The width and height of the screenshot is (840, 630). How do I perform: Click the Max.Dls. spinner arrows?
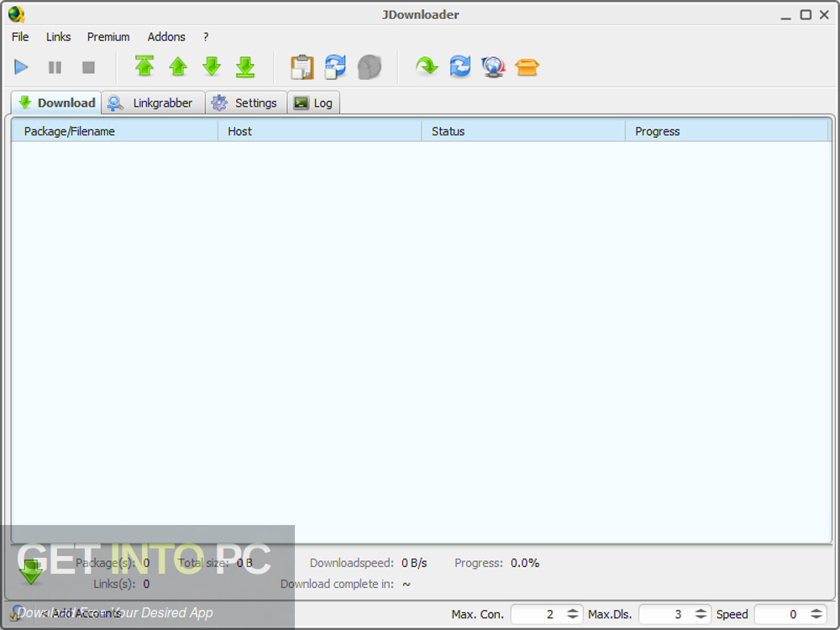701,615
